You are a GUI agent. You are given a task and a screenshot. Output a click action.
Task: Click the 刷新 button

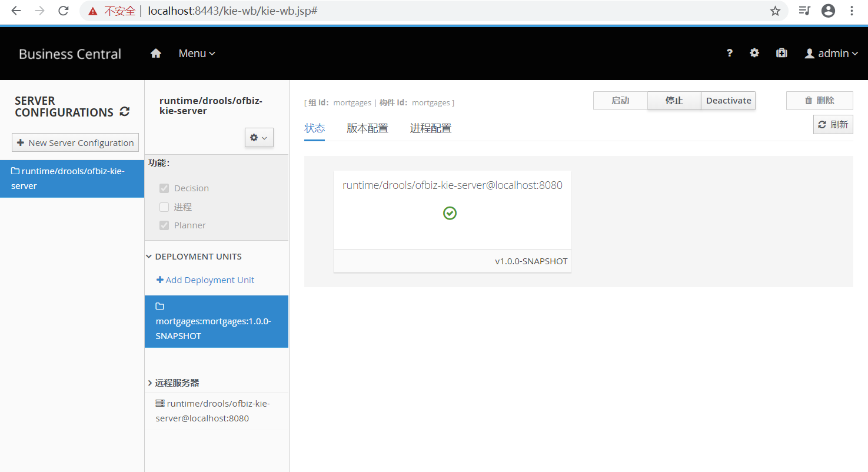click(x=833, y=125)
